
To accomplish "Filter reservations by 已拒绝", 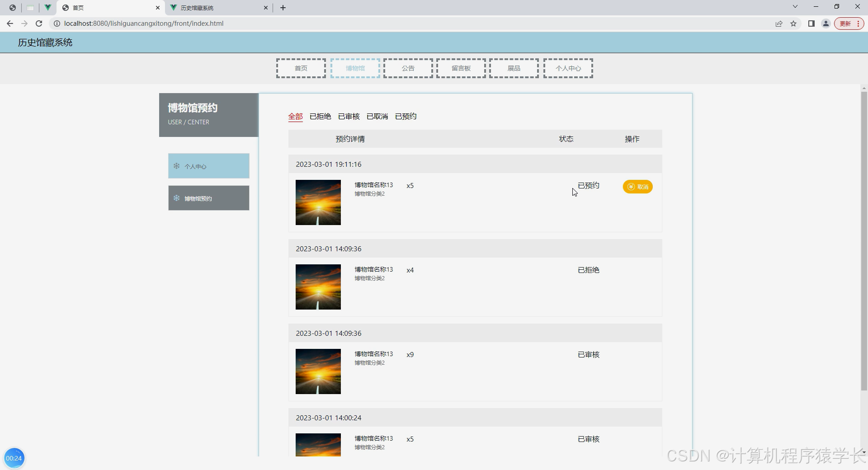I will 321,117.
